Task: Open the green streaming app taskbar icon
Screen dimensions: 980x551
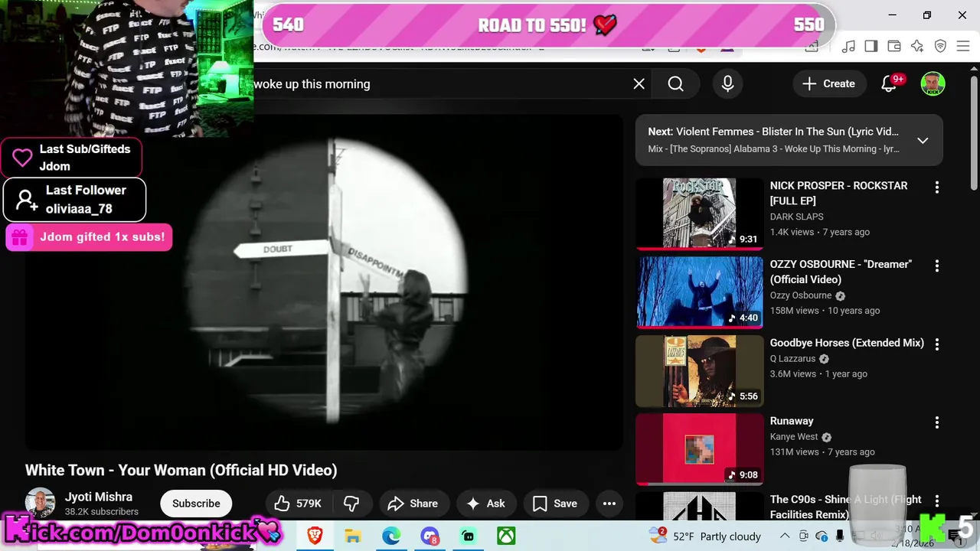Action: pos(468,536)
